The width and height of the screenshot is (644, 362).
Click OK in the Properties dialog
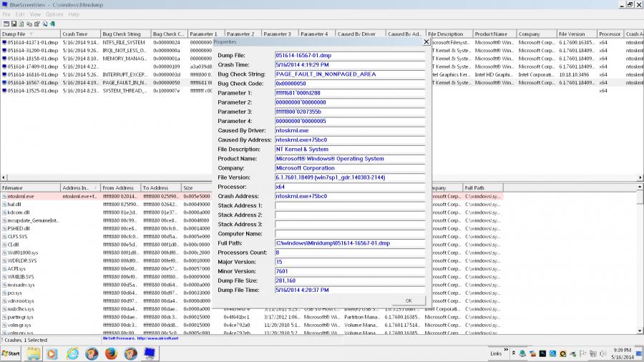tap(408, 300)
